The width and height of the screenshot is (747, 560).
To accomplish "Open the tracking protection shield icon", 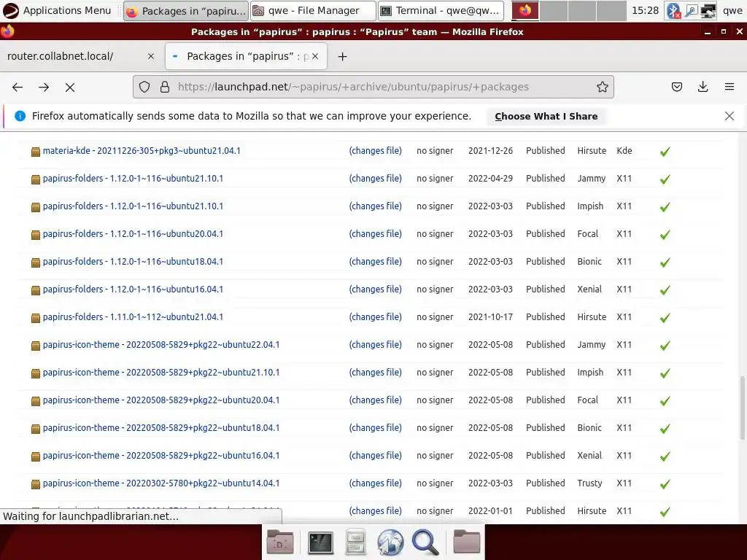I will [144, 87].
